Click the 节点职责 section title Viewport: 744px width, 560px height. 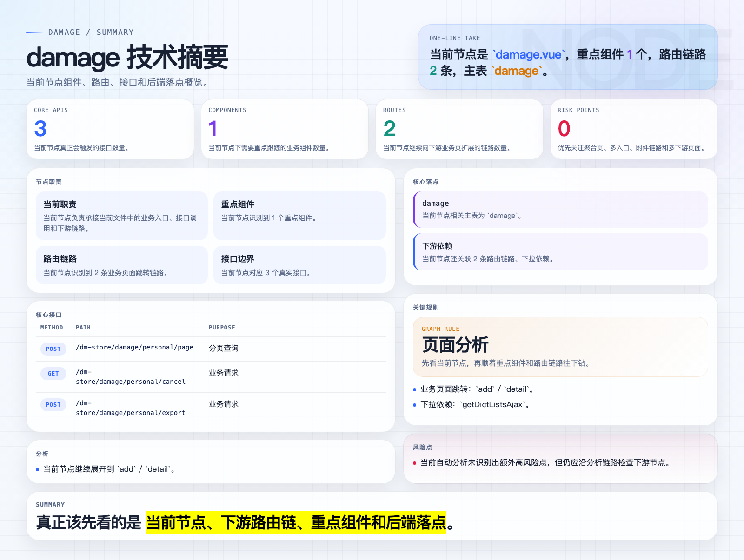[x=49, y=182]
